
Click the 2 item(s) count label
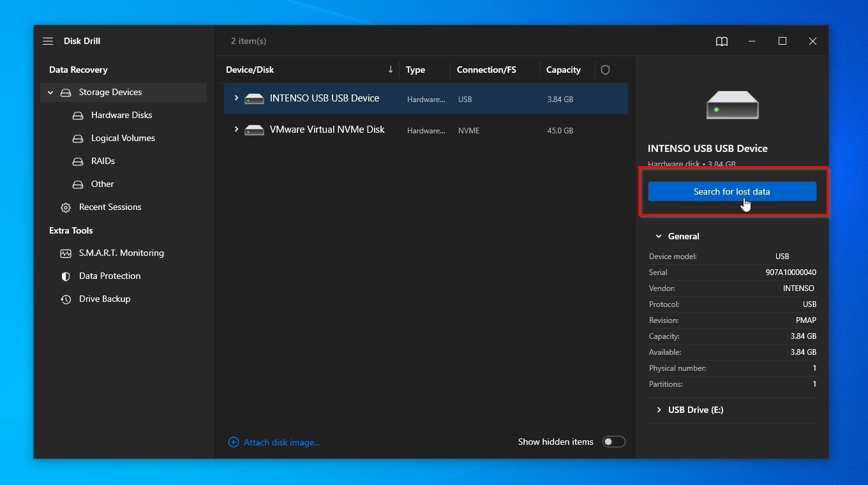tap(248, 41)
